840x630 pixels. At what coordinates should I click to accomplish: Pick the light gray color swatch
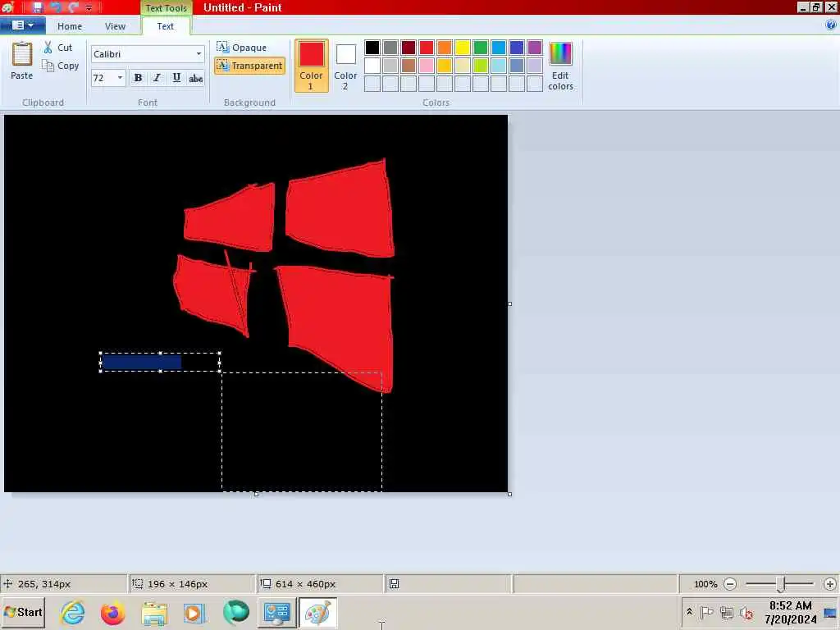tap(390, 66)
